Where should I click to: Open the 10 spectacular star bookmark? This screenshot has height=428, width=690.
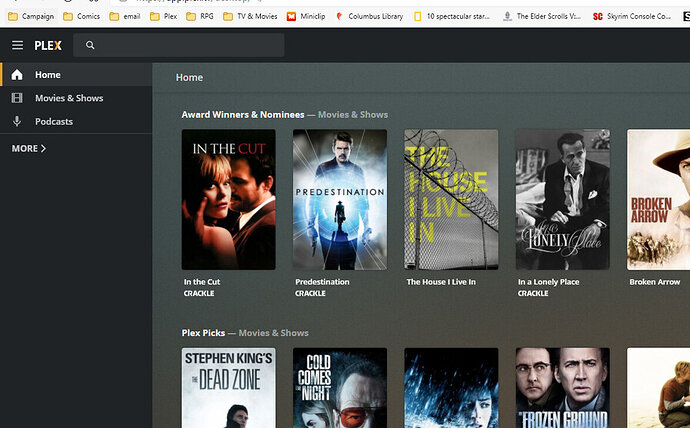(x=452, y=16)
